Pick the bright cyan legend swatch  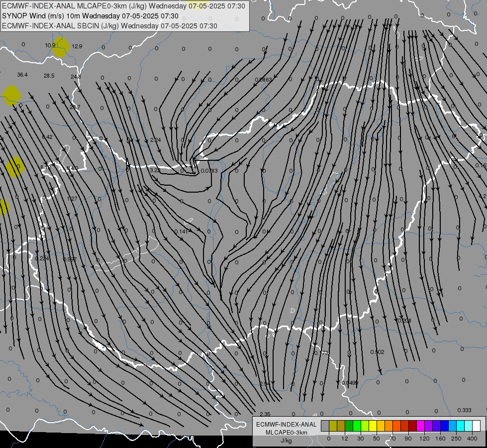(x=461, y=426)
